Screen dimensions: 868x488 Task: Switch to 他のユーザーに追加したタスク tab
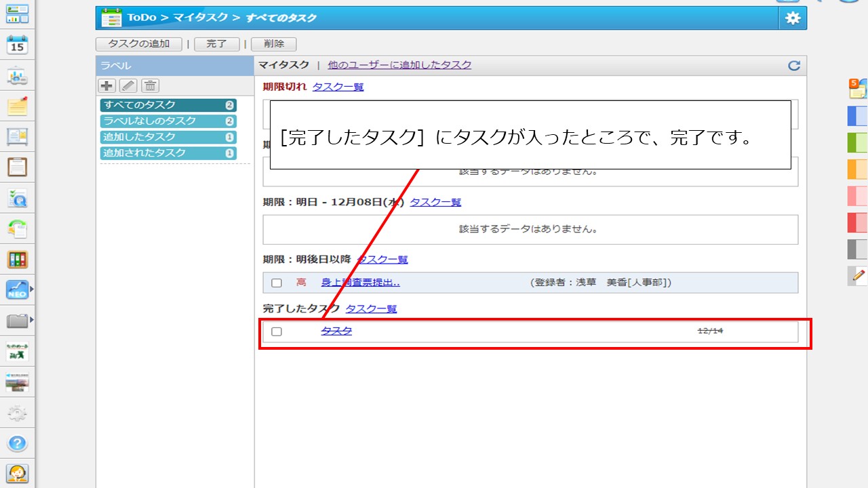[399, 65]
